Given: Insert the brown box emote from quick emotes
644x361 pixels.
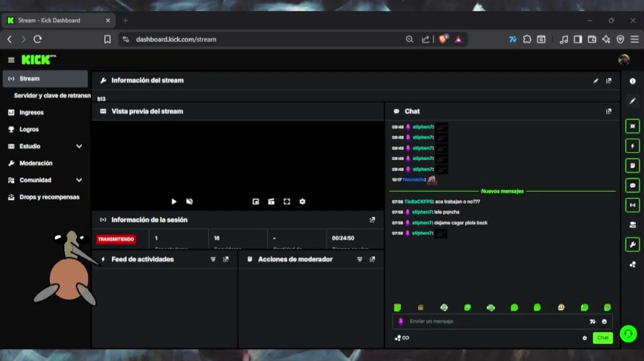Looking at the screenshot, I should pyautogui.click(x=421, y=307).
